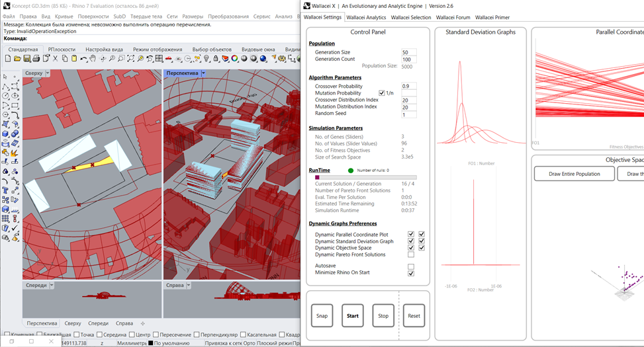
Task: Click the four-viewport layout grid icon
Action: 159,59
